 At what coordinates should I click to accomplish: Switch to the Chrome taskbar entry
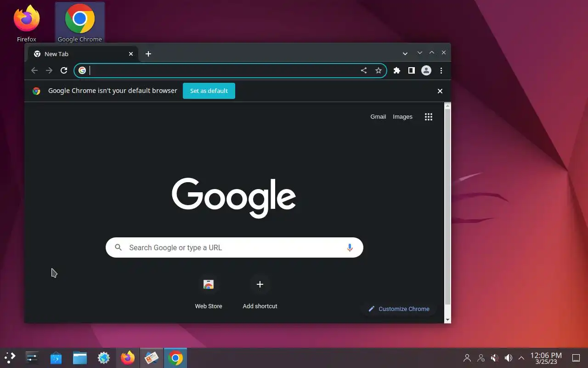coord(175,357)
